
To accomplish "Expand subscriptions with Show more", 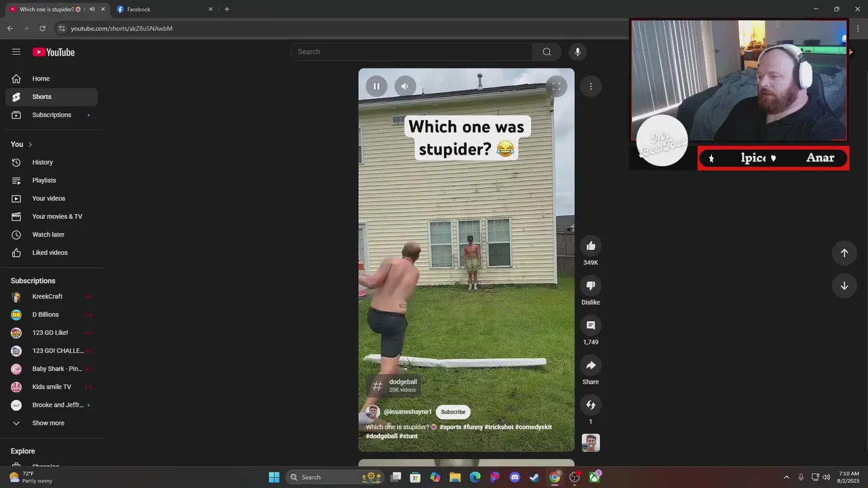I will point(52,423).
